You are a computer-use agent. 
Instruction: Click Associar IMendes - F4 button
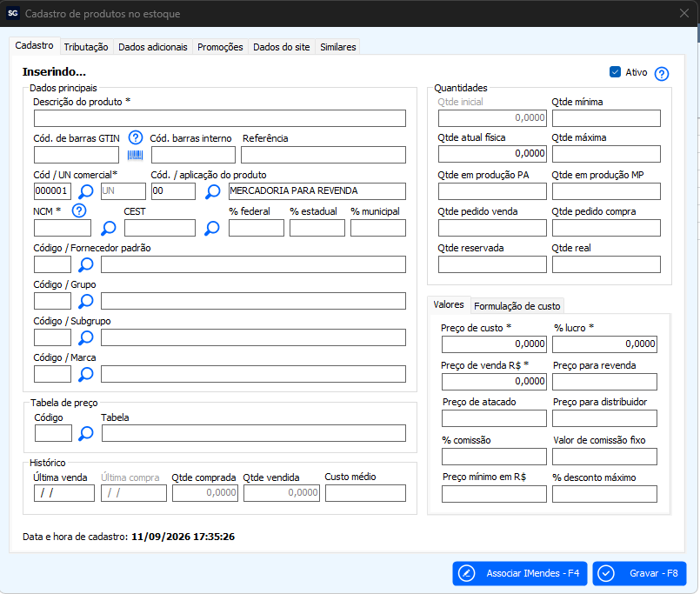[x=520, y=573]
